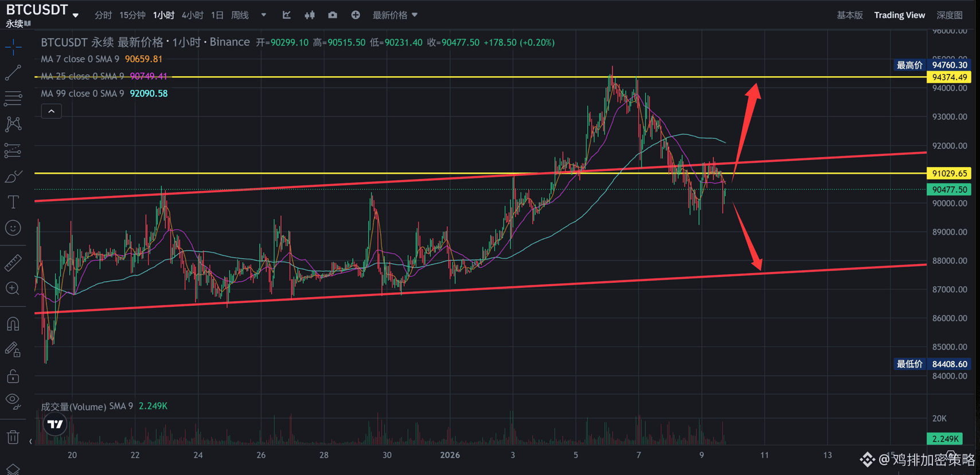Activate the zoom in tool
980x475 pixels.
13,289
